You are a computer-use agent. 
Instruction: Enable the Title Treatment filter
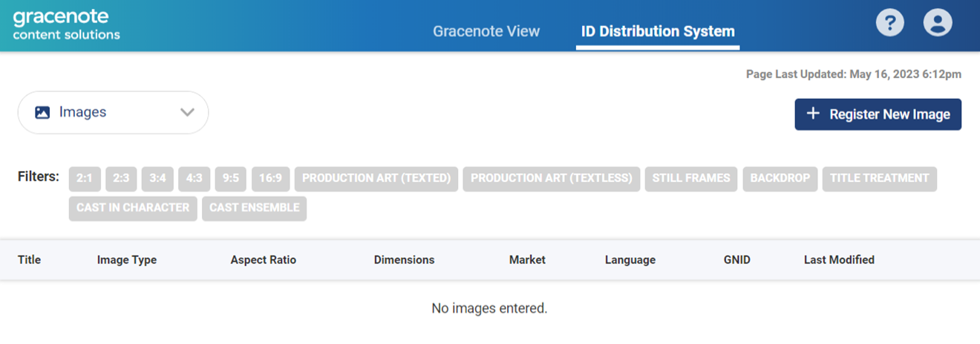(x=879, y=179)
